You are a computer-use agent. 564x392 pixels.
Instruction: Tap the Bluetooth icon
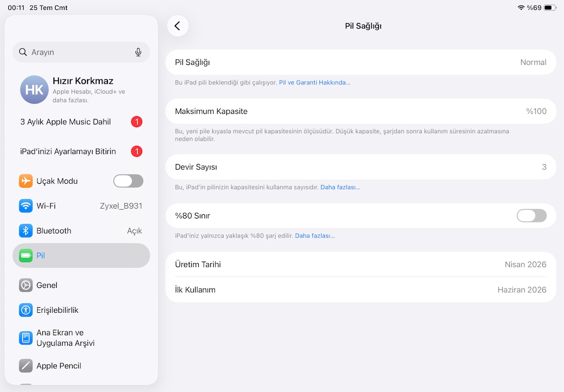(x=25, y=231)
